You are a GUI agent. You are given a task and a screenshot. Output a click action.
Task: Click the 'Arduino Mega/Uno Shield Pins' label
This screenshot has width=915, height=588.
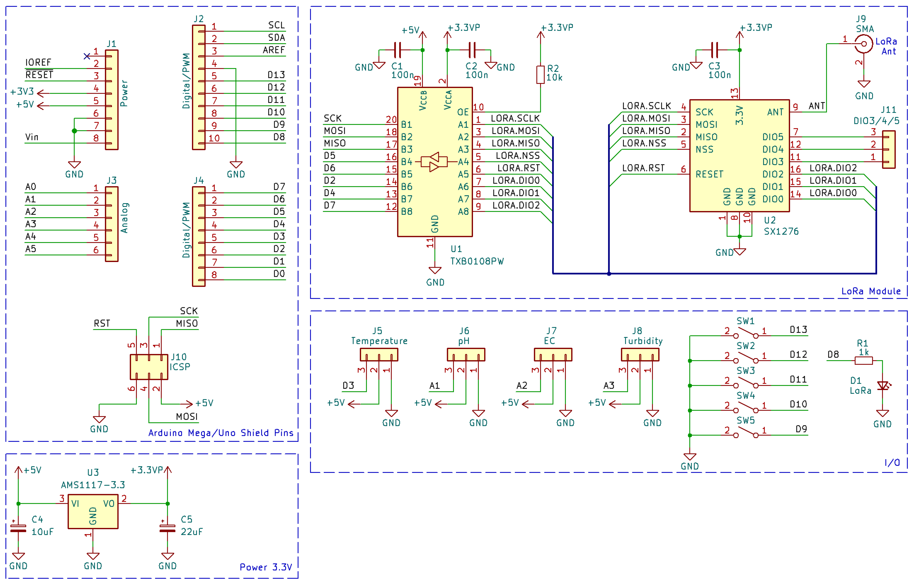click(220, 433)
